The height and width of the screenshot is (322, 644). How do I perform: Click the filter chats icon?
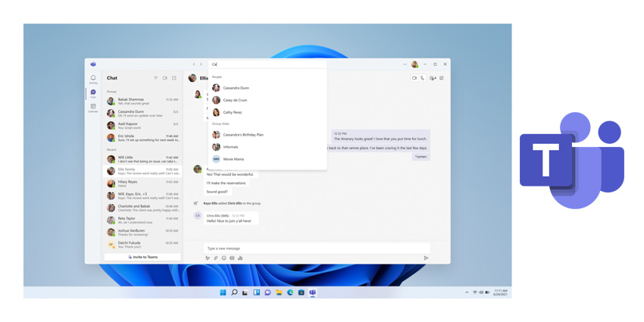coord(155,78)
